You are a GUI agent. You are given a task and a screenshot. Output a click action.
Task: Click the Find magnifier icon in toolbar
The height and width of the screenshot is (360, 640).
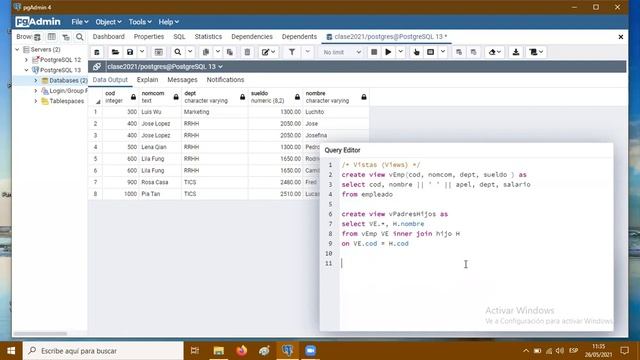178,52
